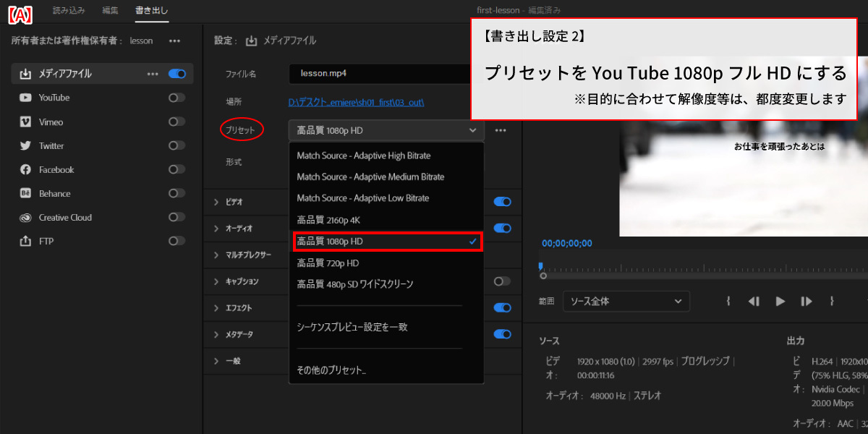Click the YouTube icon in destinations list
Image resolution: width=868 pixels, height=434 pixels.
tap(25, 98)
